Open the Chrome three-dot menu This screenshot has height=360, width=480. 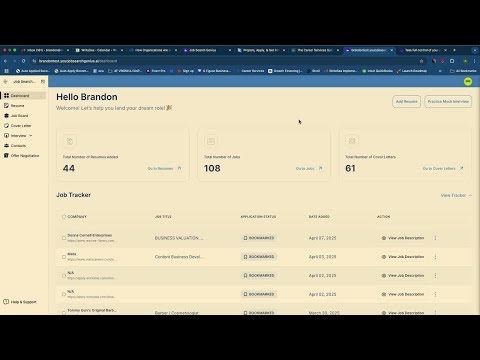tap(474, 61)
